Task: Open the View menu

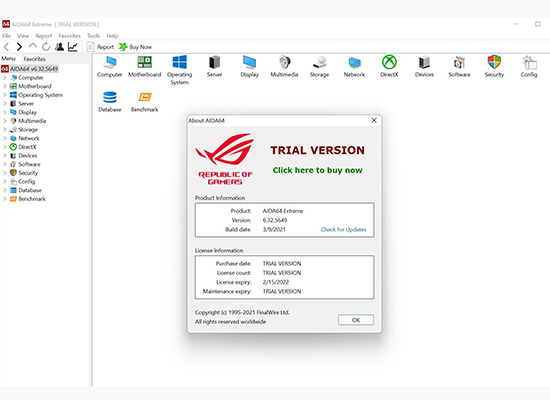Action: 23,36
